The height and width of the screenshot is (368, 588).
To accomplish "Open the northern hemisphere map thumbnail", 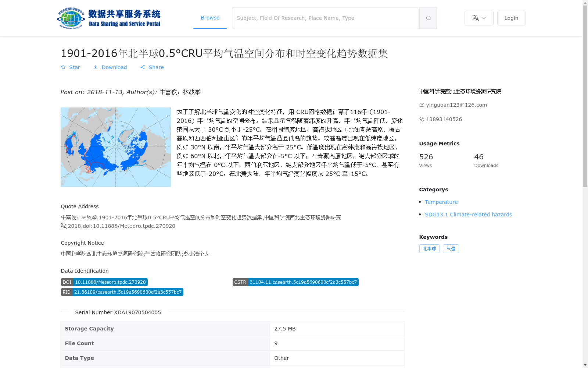I will (116, 147).
